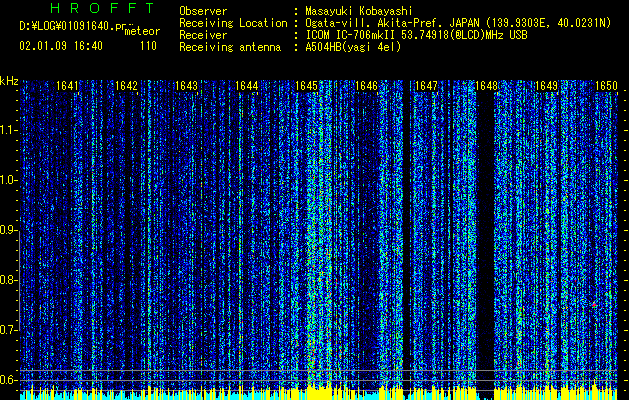Click the 0.8 frequency axis label

click(x=8, y=280)
